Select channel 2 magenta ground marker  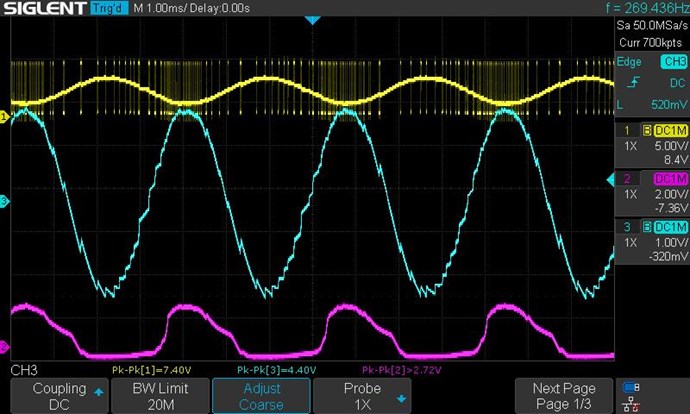(x=4, y=347)
